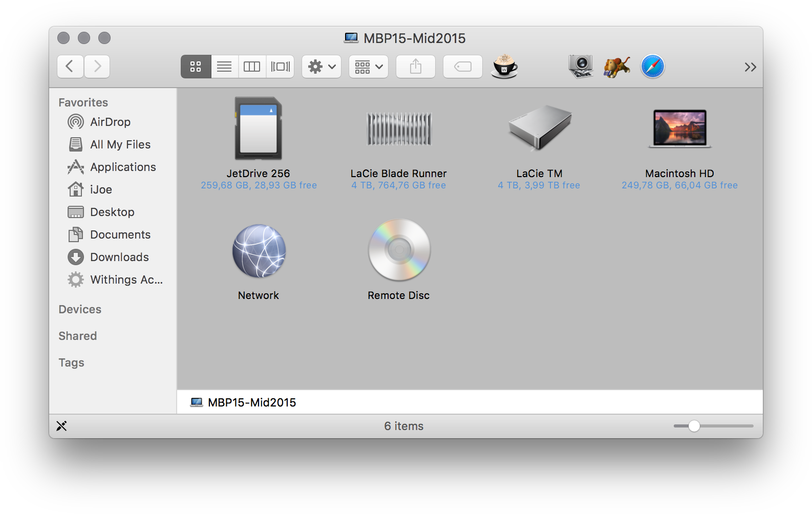812x514 pixels.
Task: Click the Downloads arrow icon
Action: (x=76, y=257)
